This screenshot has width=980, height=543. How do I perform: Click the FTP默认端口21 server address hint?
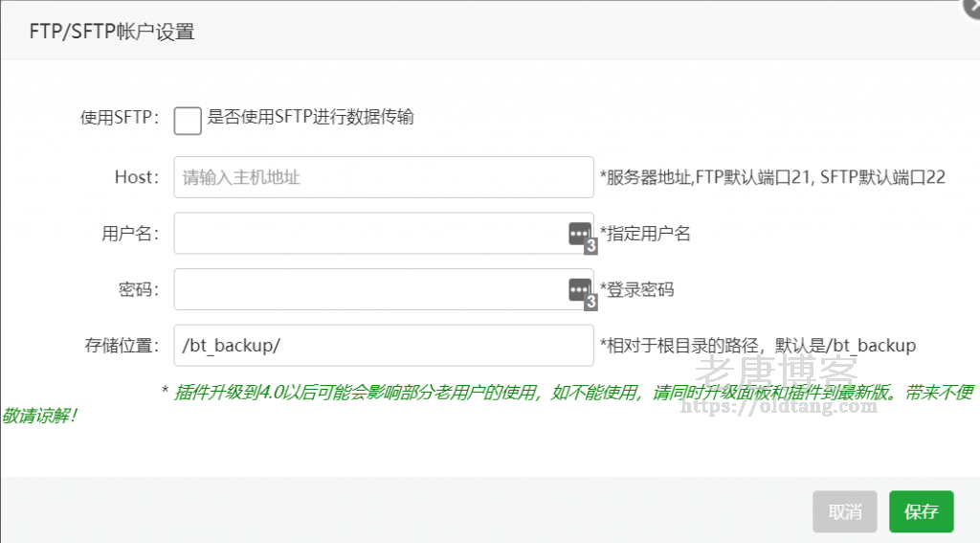click(x=772, y=177)
